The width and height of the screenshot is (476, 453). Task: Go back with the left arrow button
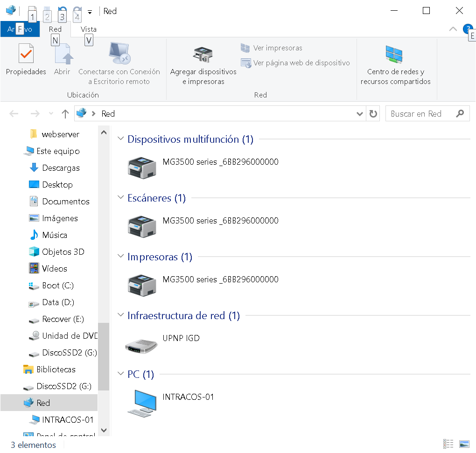pos(14,114)
